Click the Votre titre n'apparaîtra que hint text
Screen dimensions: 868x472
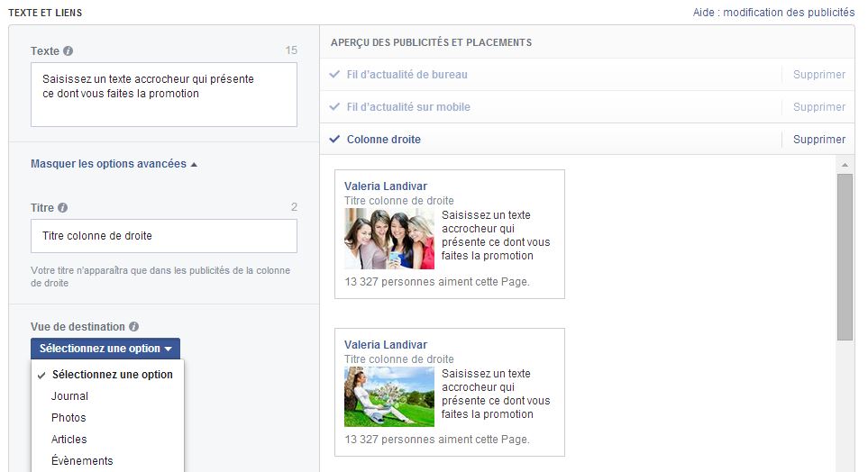(x=160, y=277)
